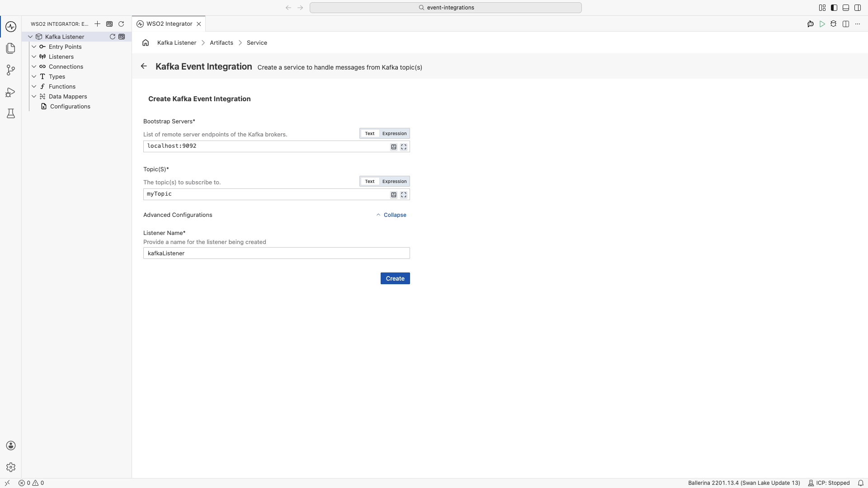Start debugging with the bug icon
Viewport: 868px width, 488px height.
coord(834,24)
